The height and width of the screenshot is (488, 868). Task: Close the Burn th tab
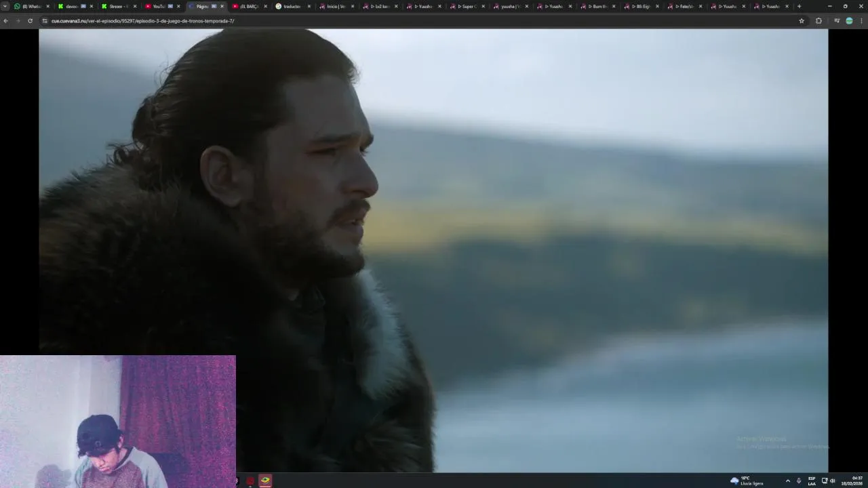click(613, 6)
